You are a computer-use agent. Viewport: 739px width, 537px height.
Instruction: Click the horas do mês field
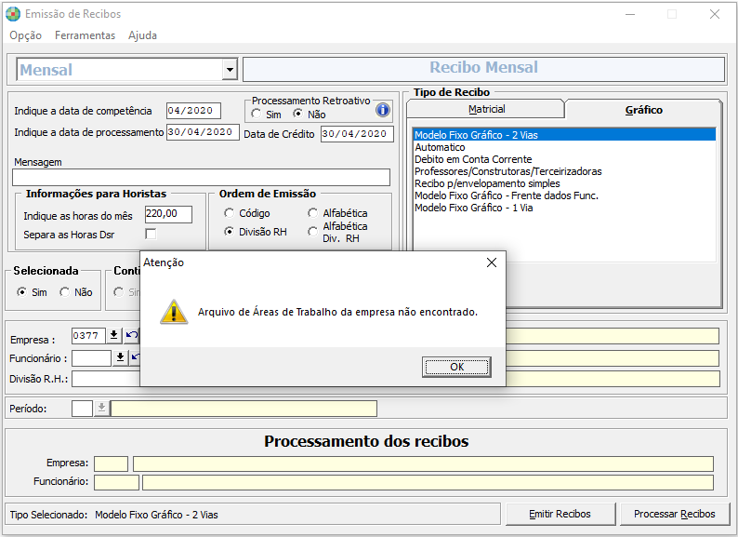click(x=168, y=214)
